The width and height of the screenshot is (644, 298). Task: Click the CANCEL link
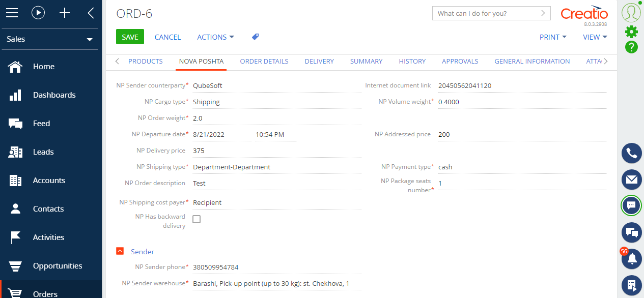pos(167,37)
